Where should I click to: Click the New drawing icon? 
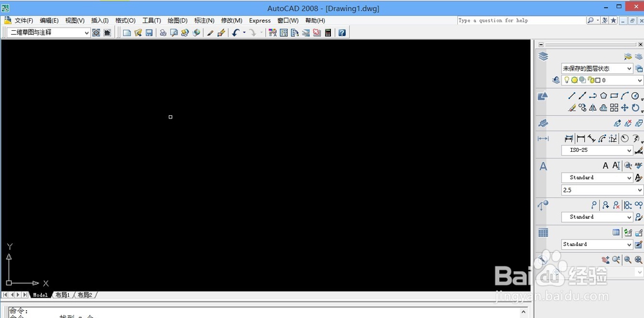(127, 33)
